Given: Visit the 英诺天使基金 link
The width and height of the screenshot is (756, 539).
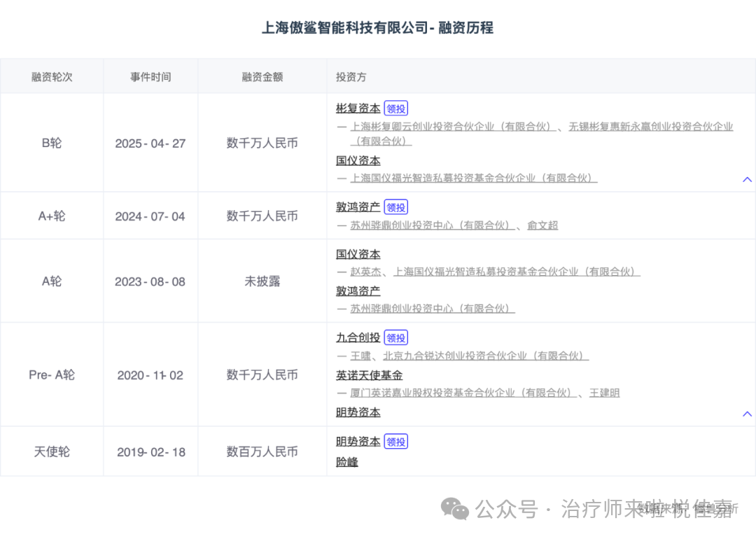Looking at the screenshot, I should pyautogui.click(x=369, y=375).
